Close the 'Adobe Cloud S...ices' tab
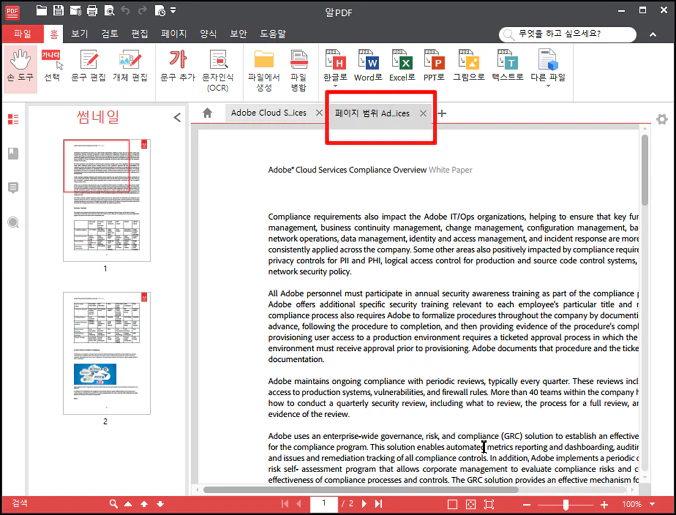Image resolution: width=676 pixels, height=515 pixels. [x=319, y=113]
